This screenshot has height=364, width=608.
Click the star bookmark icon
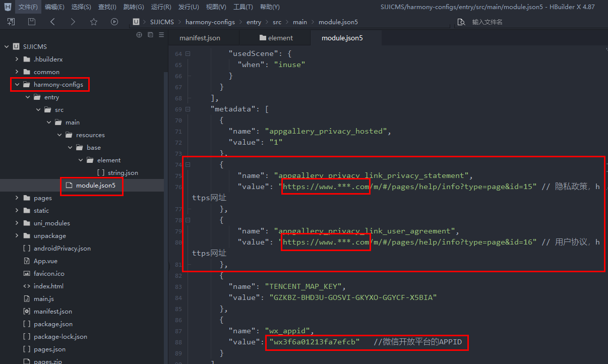pyautogui.click(x=93, y=22)
